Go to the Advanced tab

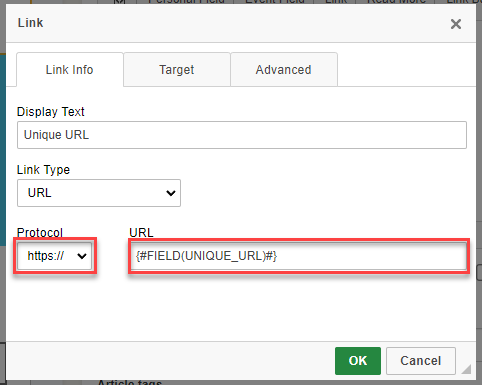point(284,70)
